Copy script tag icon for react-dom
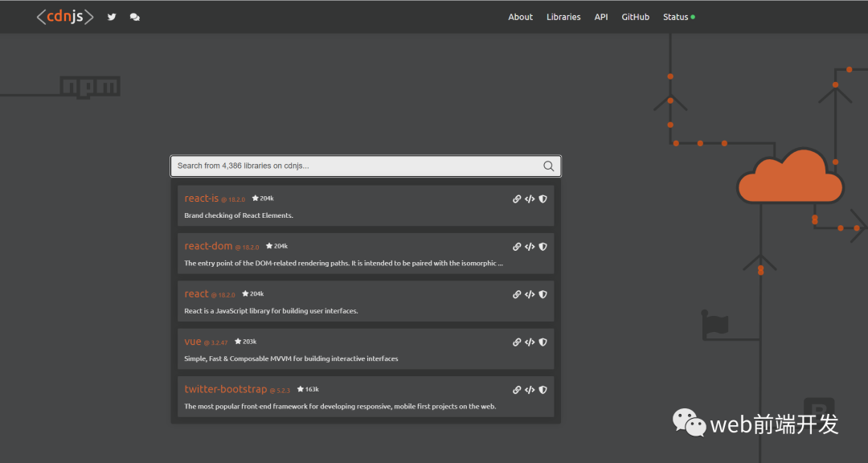The height and width of the screenshot is (463, 868). (x=530, y=247)
